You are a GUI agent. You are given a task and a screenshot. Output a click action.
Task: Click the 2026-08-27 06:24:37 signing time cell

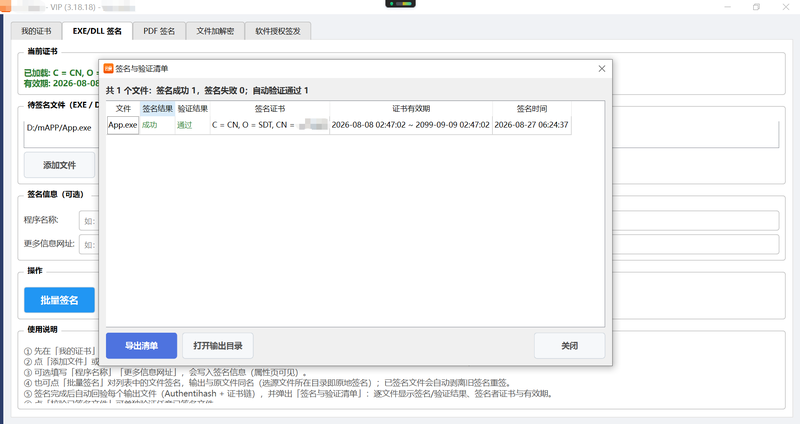point(532,125)
